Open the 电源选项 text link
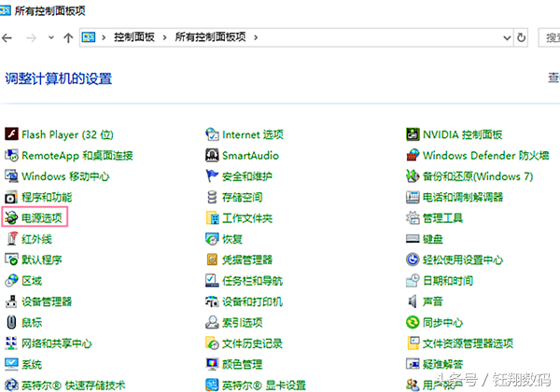This screenshot has width=560, height=392. click(42, 217)
